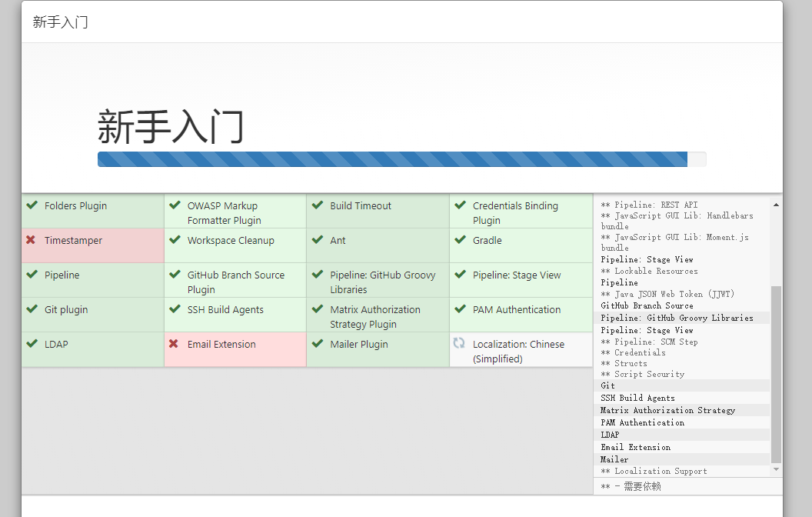Image resolution: width=812 pixels, height=517 pixels.
Task: Click 'Pipeline: GitHub Groovy Libraries' log entry
Action: (x=677, y=318)
